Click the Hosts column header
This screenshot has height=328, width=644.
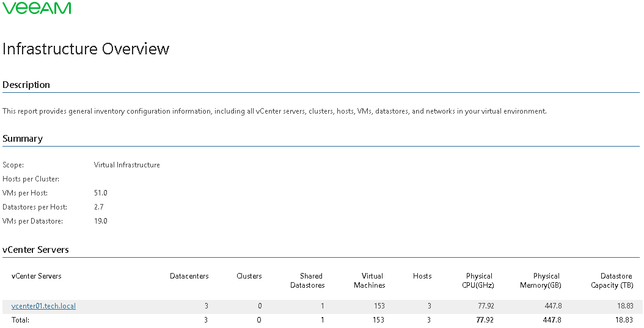pos(422,276)
